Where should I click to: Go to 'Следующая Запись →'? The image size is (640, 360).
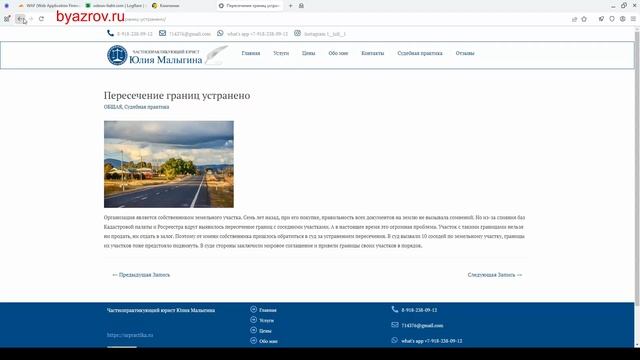coord(495,275)
